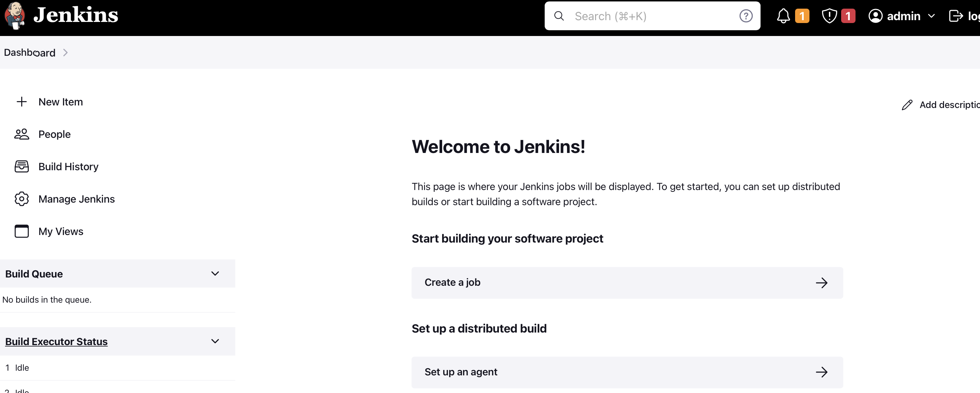Click the Manage Jenkins gear icon
The height and width of the screenshot is (393, 980).
point(22,199)
